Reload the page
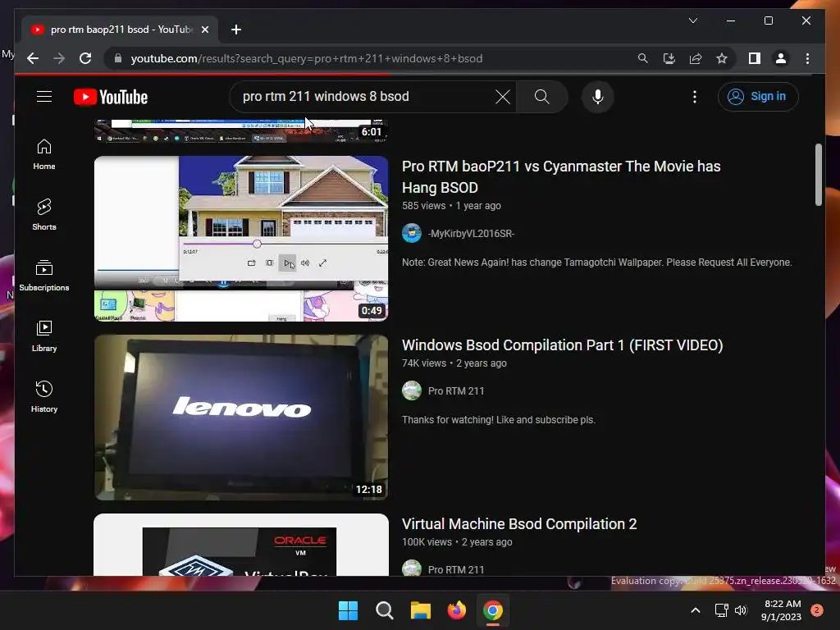840x630 pixels. 85,58
